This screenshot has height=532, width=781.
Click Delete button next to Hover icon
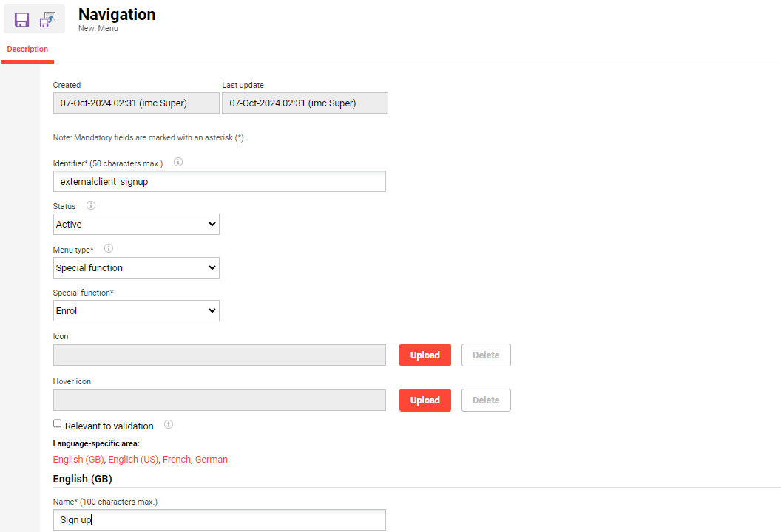(486, 400)
